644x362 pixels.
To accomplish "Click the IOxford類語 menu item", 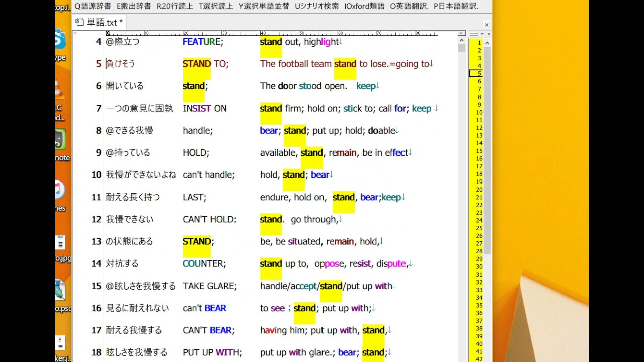I will click(364, 6).
